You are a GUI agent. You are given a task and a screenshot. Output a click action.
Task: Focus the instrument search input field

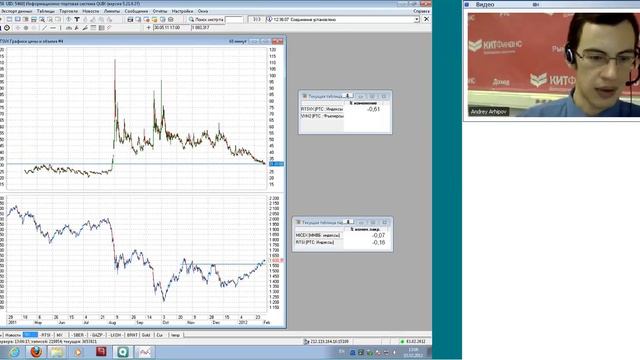[x=234, y=20]
